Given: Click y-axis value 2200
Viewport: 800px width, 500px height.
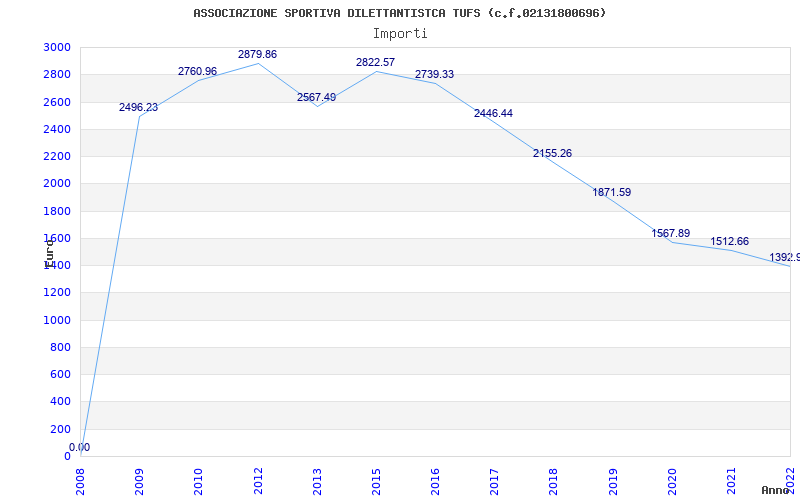Looking at the screenshot, I should click(58, 156).
